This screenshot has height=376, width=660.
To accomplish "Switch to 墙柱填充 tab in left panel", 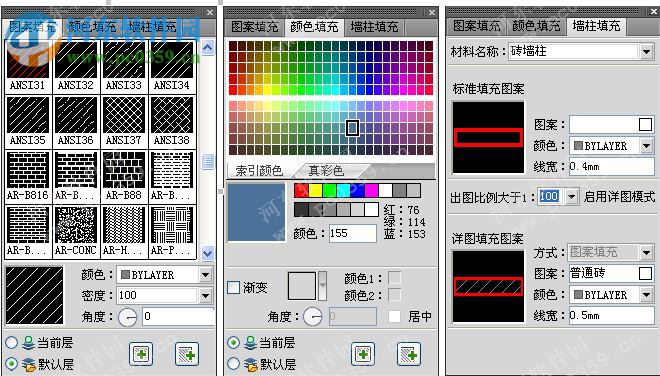I will (x=152, y=27).
